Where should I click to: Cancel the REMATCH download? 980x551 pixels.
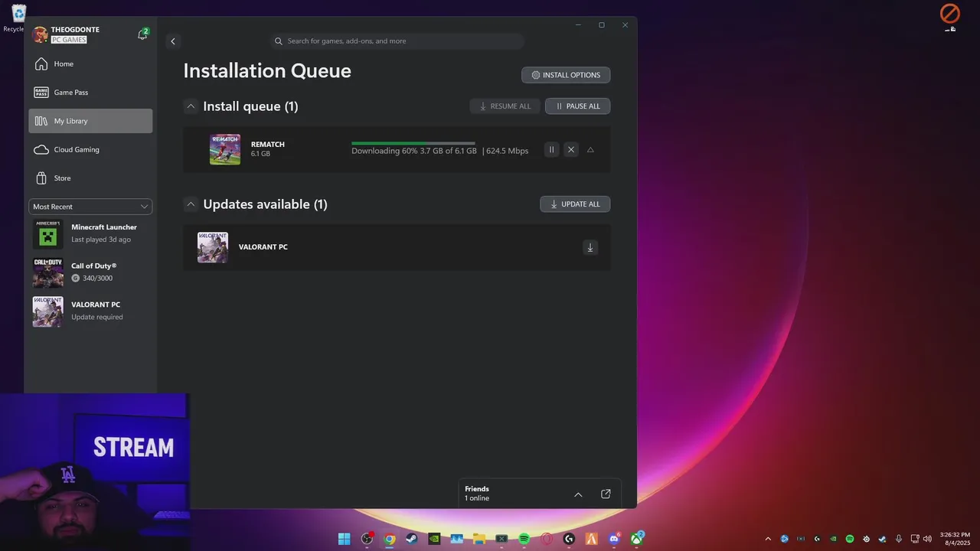[x=570, y=150]
